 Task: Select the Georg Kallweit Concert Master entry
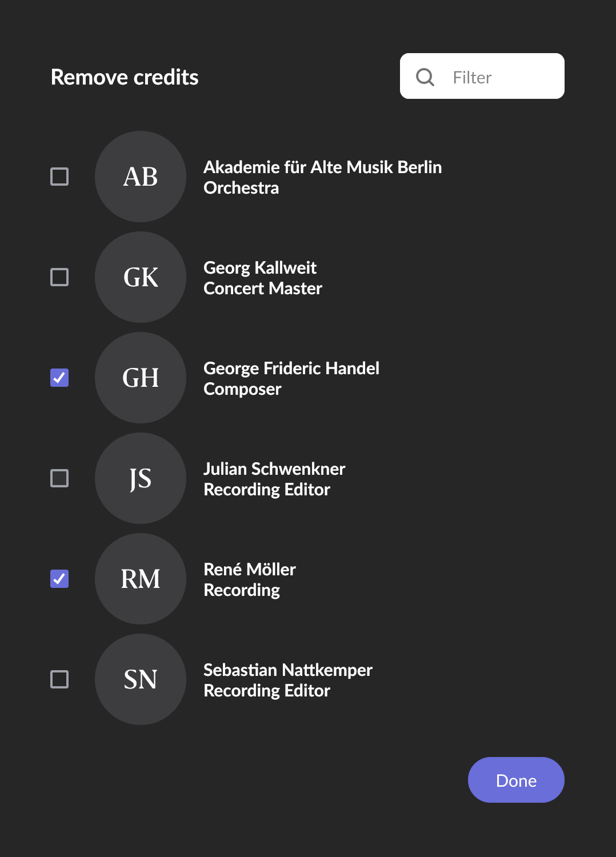(x=262, y=278)
